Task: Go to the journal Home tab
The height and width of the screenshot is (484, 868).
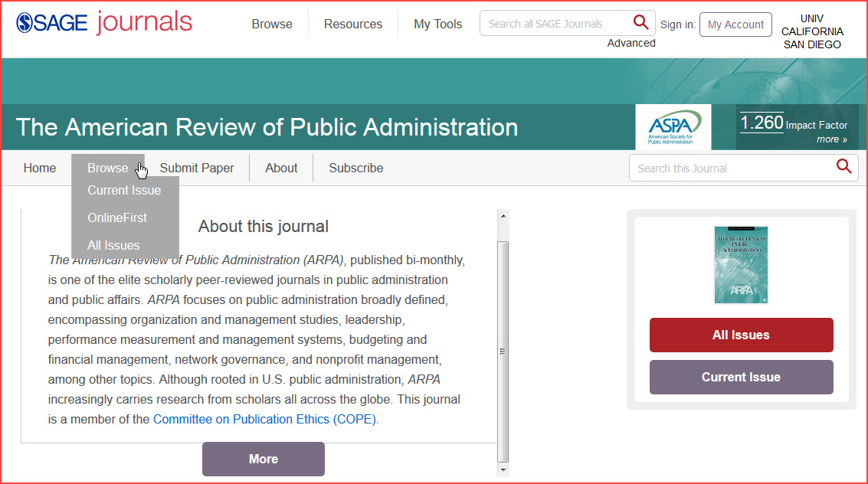Action: (39, 168)
